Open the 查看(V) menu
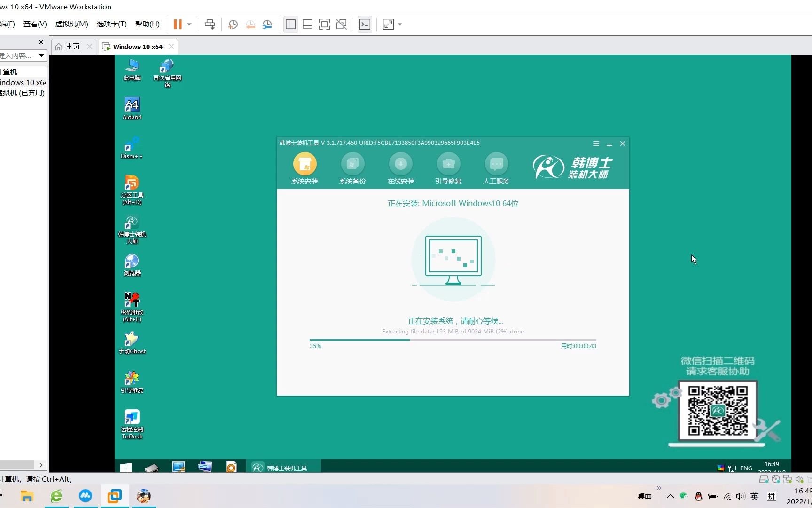The width and height of the screenshot is (812, 508). tap(35, 24)
